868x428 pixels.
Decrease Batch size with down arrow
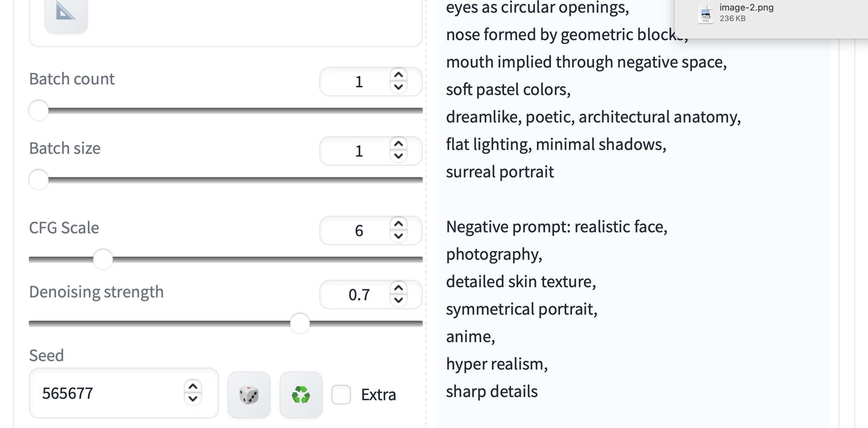pyautogui.click(x=398, y=156)
